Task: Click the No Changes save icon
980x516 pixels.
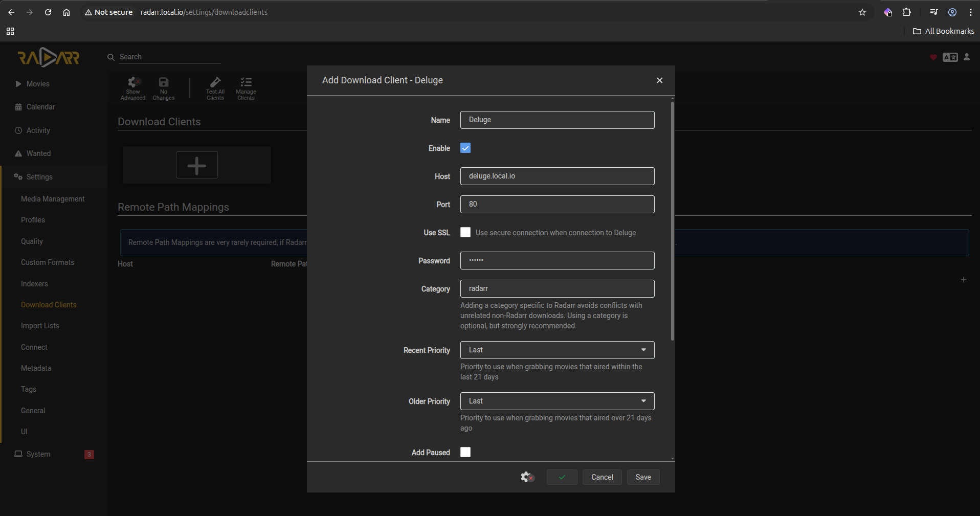Action: point(164,88)
